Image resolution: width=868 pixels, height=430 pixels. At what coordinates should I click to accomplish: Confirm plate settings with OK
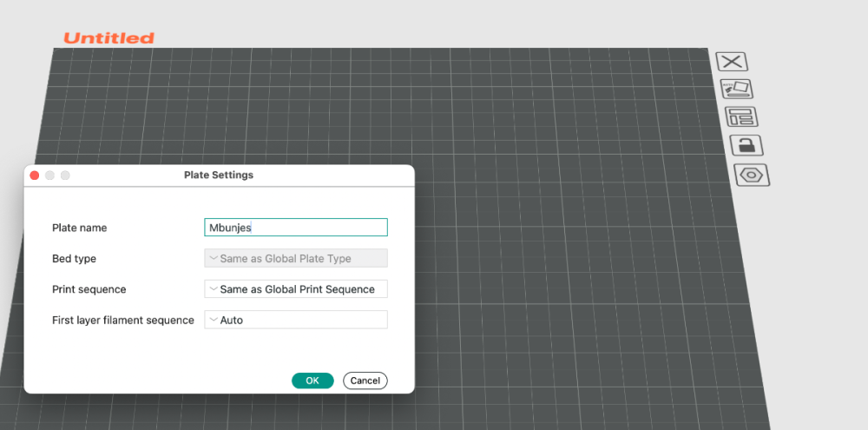click(x=312, y=380)
